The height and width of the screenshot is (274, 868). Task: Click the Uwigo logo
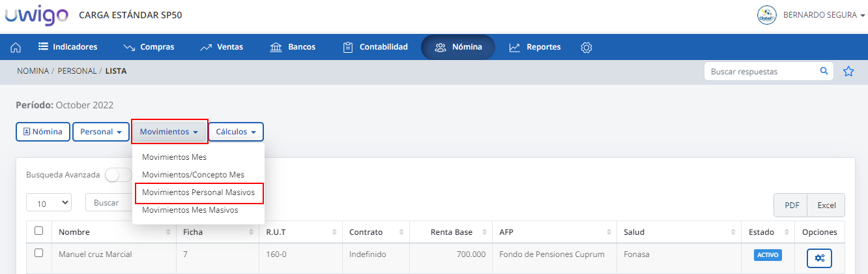pos(36,16)
